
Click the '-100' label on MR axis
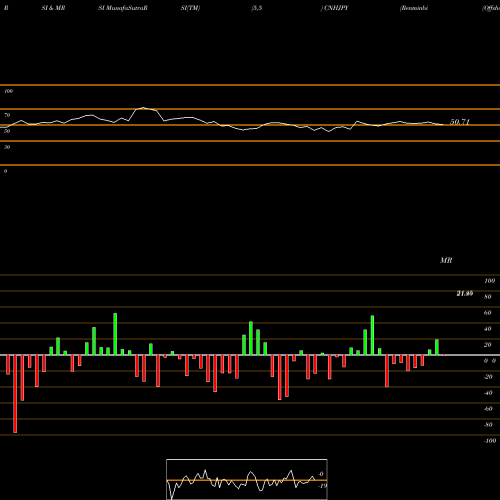tap(490, 441)
